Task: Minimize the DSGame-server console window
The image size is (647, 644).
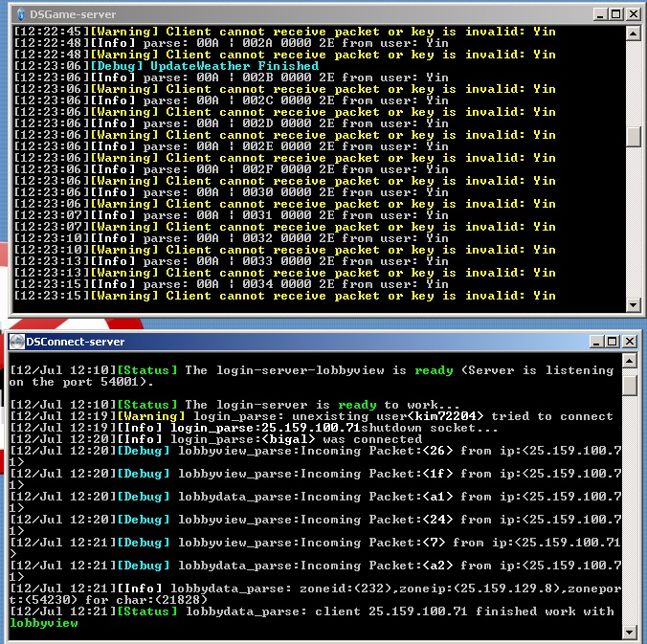Action: coord(597,14)
